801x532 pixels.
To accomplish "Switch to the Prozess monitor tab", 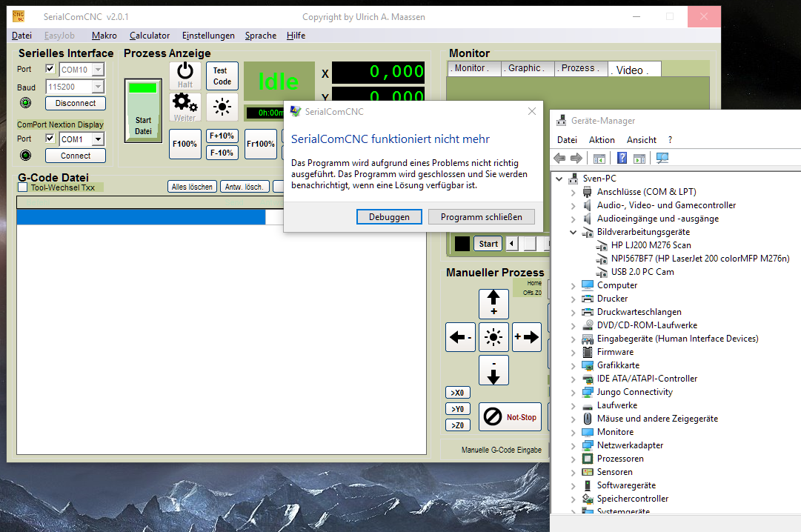I will [x=581, y=68].
